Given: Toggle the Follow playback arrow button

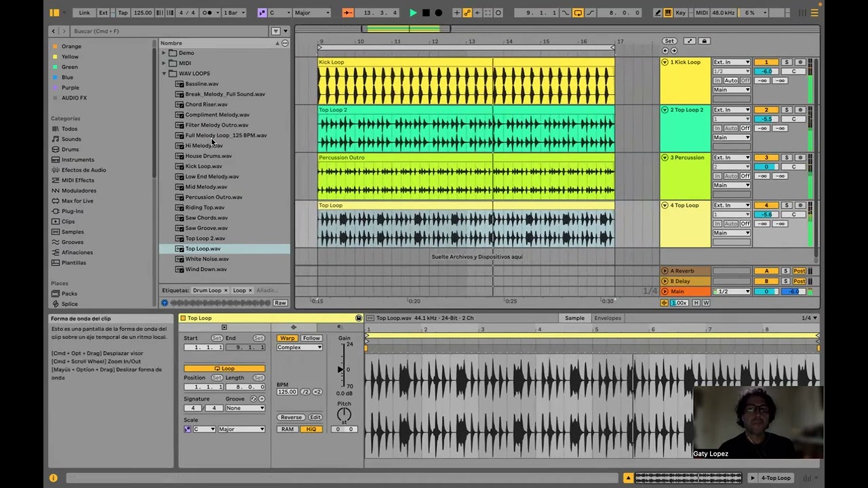Looking at the screenshot, I should click(347, 13).
